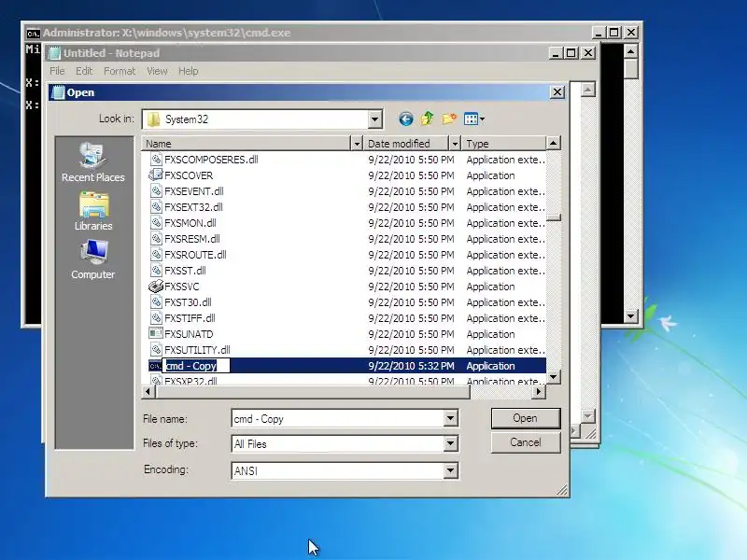Image resolution: width=747 pixels, height=560 pixels.
Task: Select the file named FXSTIFF.dll
Action: [x=190, y=318]
